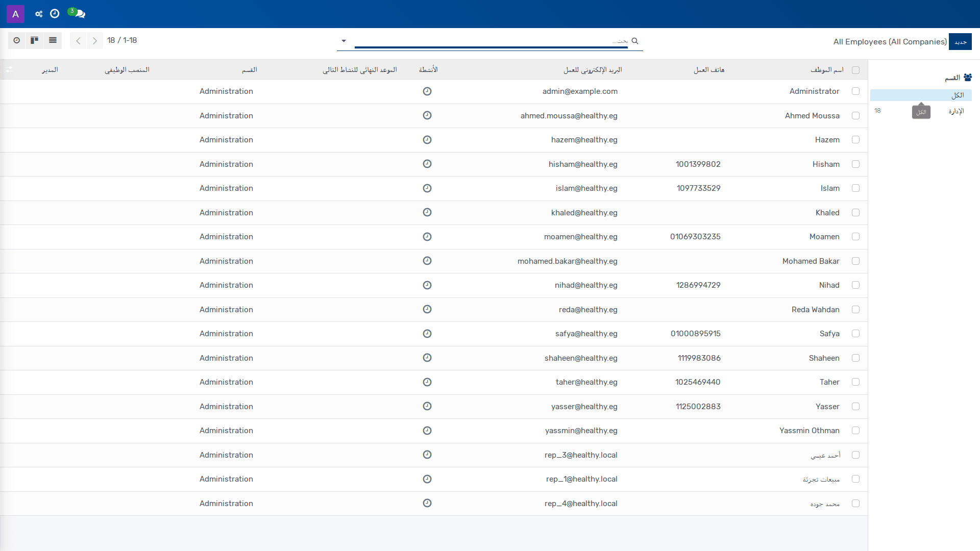Toggle the select-all header checkbox
The image size is (980, 551).
[x=856, y=70]
